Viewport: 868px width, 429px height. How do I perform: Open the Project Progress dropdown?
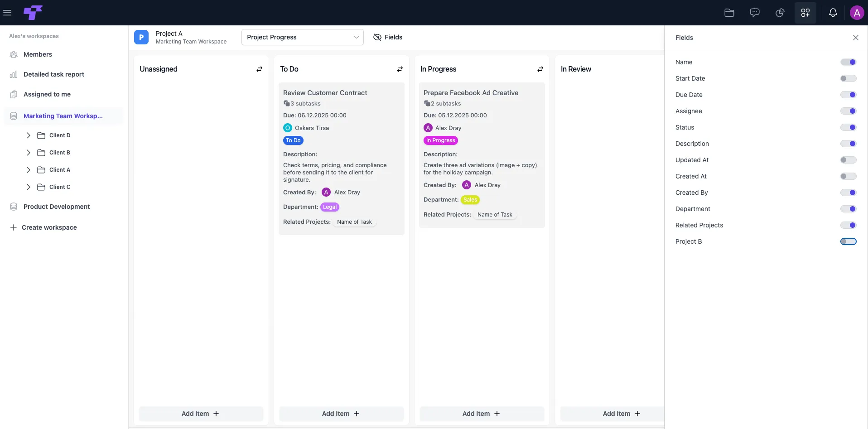point(303,37)
